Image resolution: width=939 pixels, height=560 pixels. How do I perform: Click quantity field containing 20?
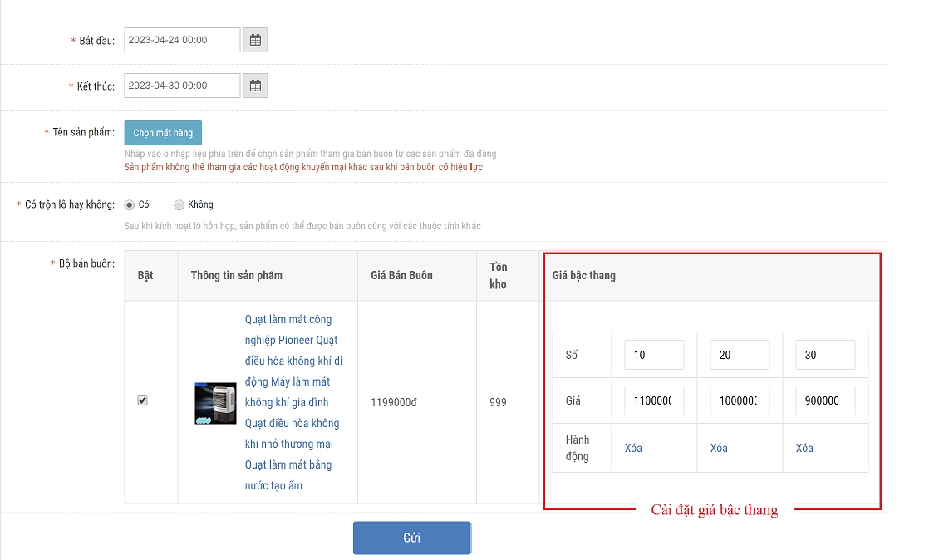(x=740, y=355)
